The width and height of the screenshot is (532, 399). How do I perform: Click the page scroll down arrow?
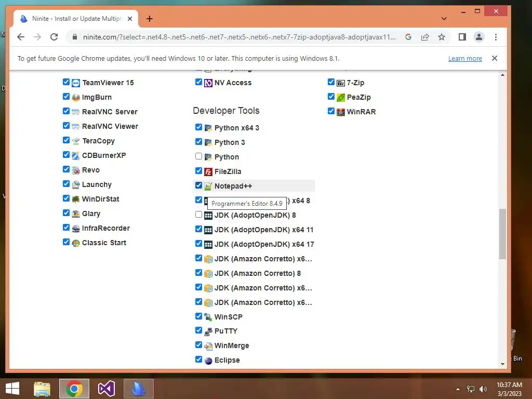(x=502, y=364)
